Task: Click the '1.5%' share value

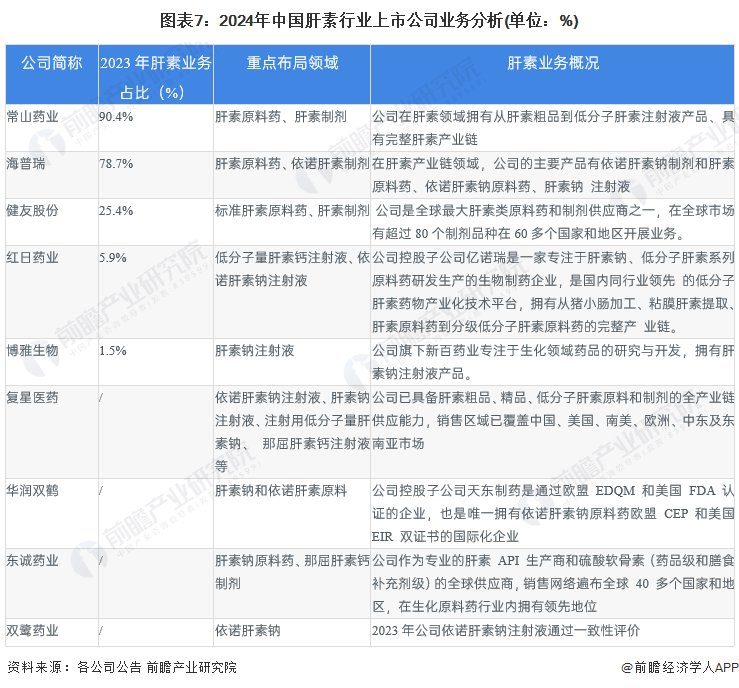Action: (x=113, y=351)
